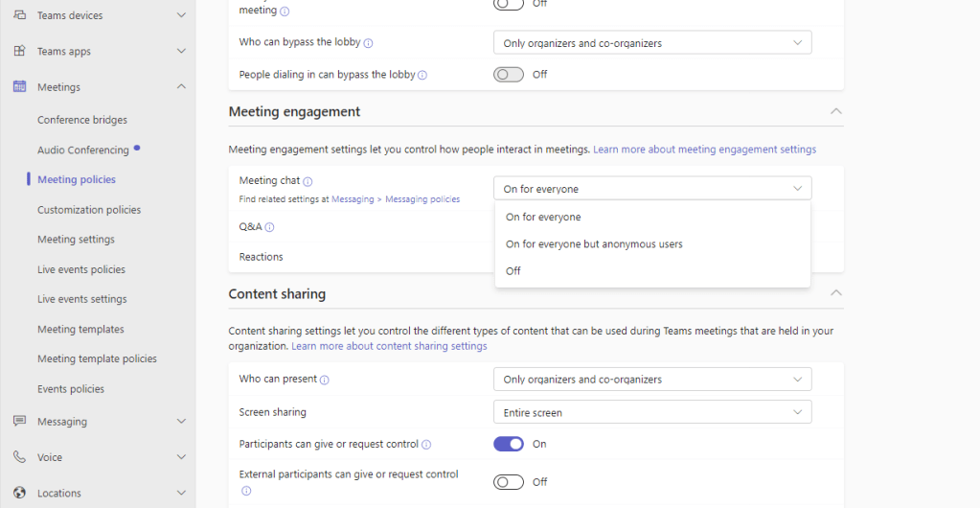Turn off Participants can give or request control

(x=509, y=444)
